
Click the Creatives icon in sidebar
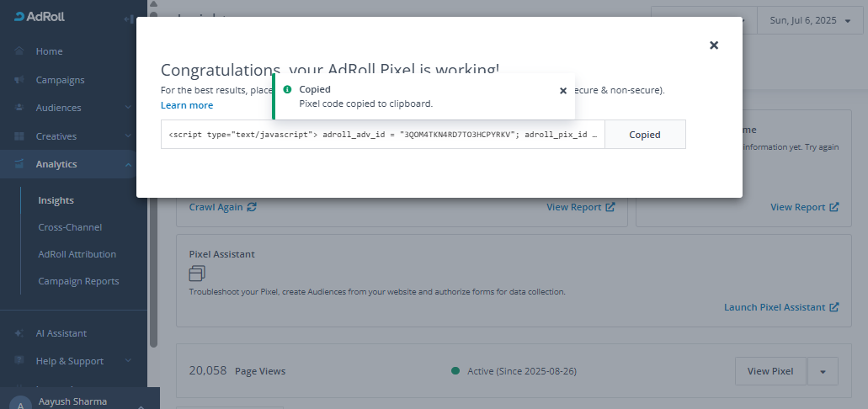19,136
